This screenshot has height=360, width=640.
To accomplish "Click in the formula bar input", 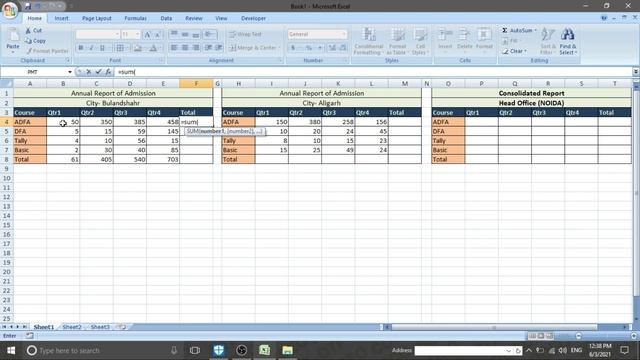I will [373, 72].
